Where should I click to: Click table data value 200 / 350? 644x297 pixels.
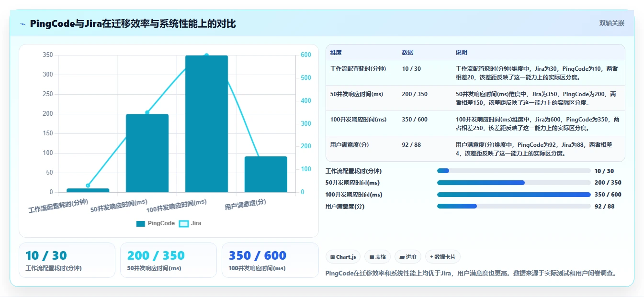(415, 94)
